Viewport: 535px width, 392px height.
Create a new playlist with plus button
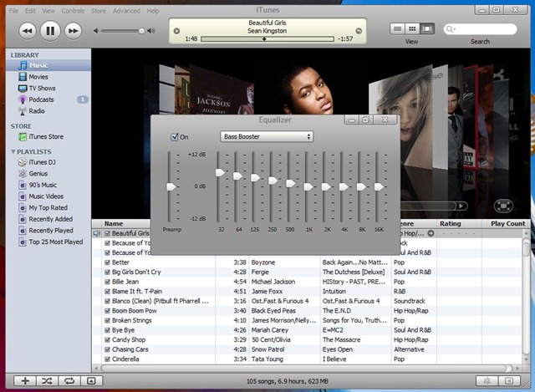point(25,381)
